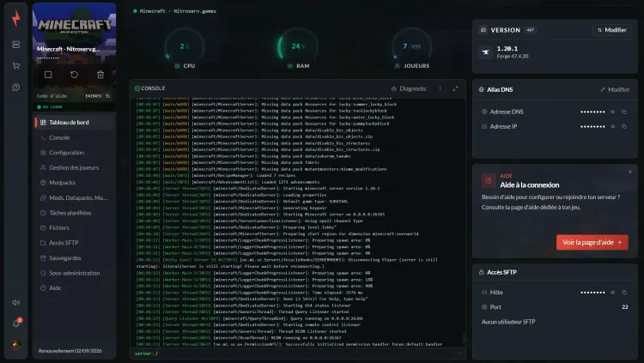644x363 pixels.
Task: Click the Accès SFTP lock header icon
Action: [x=482, y=272]
